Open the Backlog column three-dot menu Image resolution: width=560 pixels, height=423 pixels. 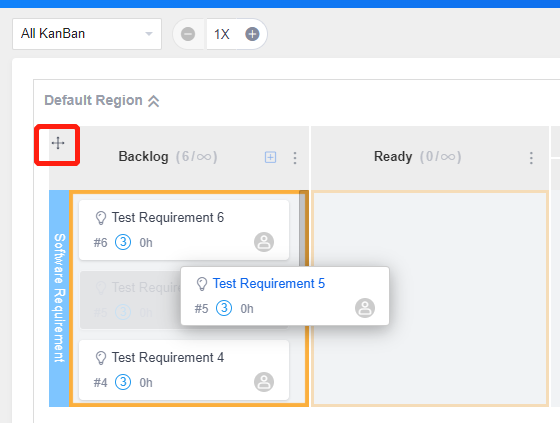click(x=295, y=158)
